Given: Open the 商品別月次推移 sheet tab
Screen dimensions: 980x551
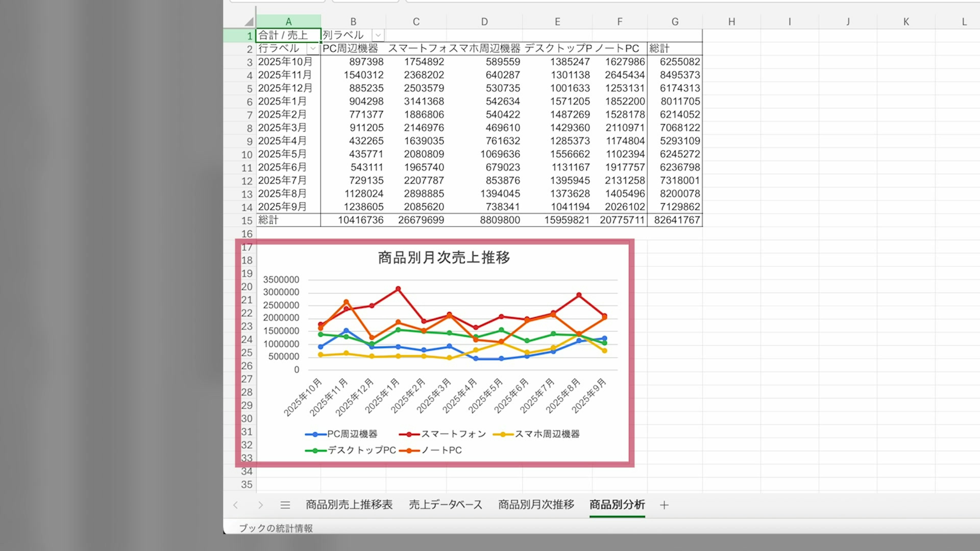Looking at the screenshot, I should tap(536, 505).
